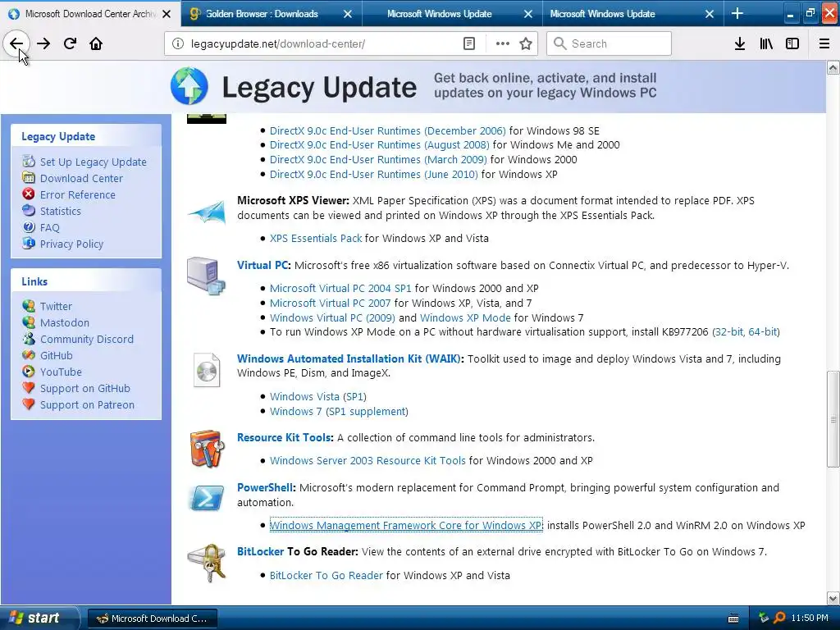
Task: Show site information icon in address bar
Action: point(178,44)
